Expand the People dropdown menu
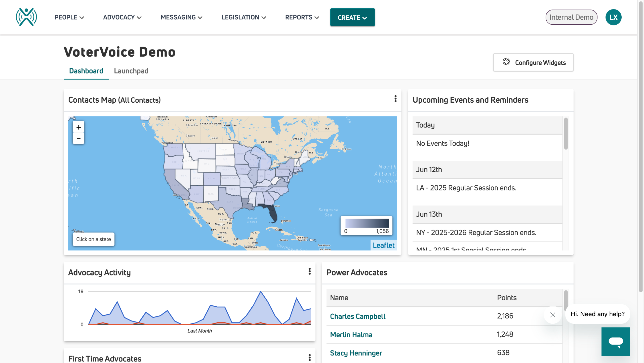 point(69,17)
